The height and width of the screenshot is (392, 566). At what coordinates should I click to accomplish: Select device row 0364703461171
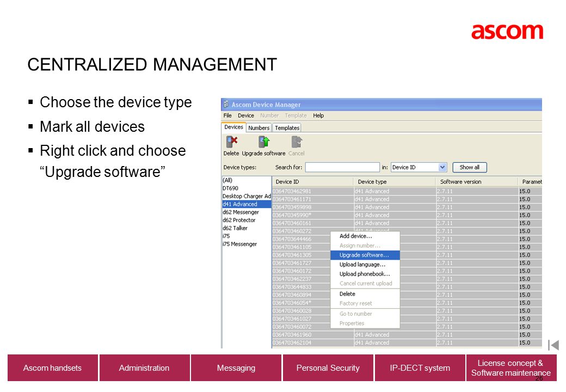coord(407,199)
